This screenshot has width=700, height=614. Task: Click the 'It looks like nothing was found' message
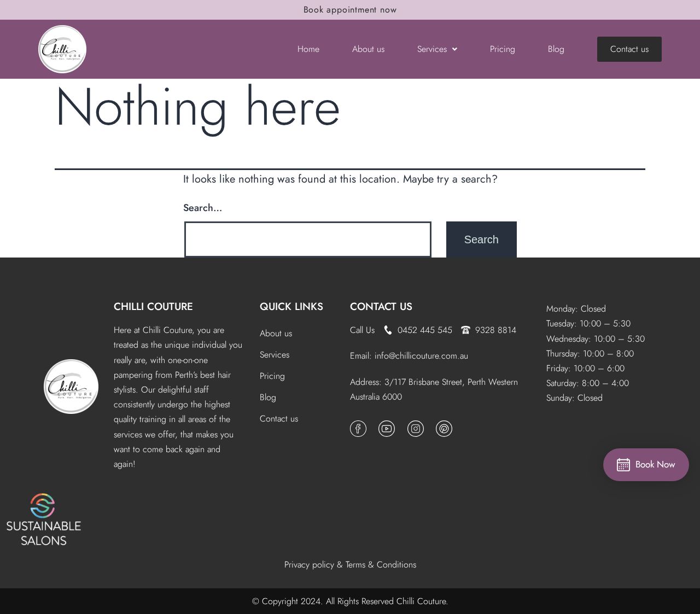(x=340, y=179)
